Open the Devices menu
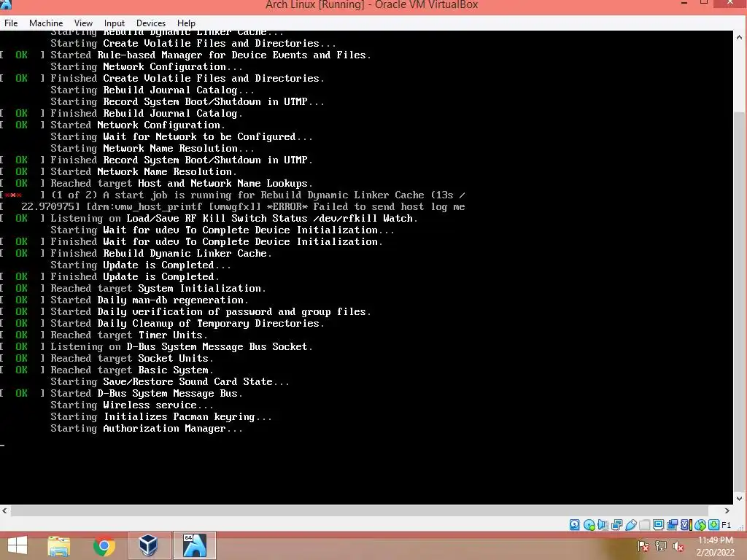The height and width of the screenshot is (560, 747). tap(150, 23)
